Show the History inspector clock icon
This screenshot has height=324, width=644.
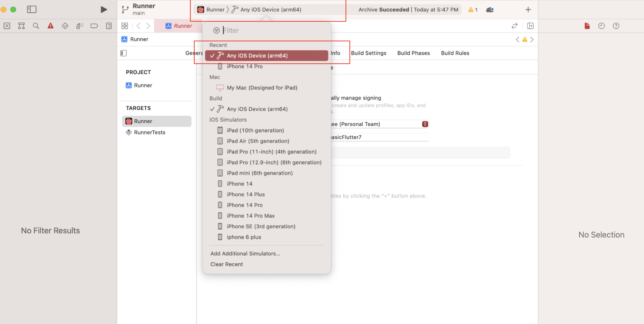pyautogui.click(x=601, y=26)
